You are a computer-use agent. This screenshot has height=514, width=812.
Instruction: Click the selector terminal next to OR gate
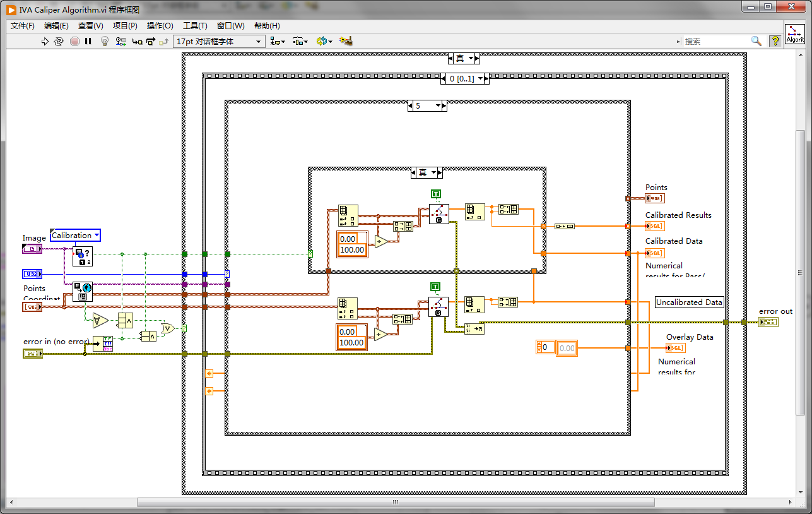tap(184, 328)
